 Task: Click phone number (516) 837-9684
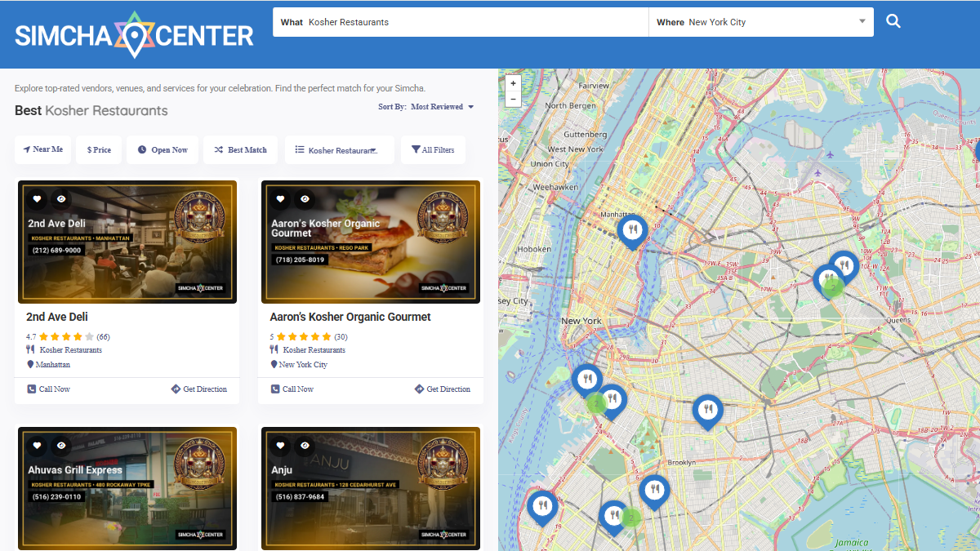pyautogui.click(x=301, y=496)
